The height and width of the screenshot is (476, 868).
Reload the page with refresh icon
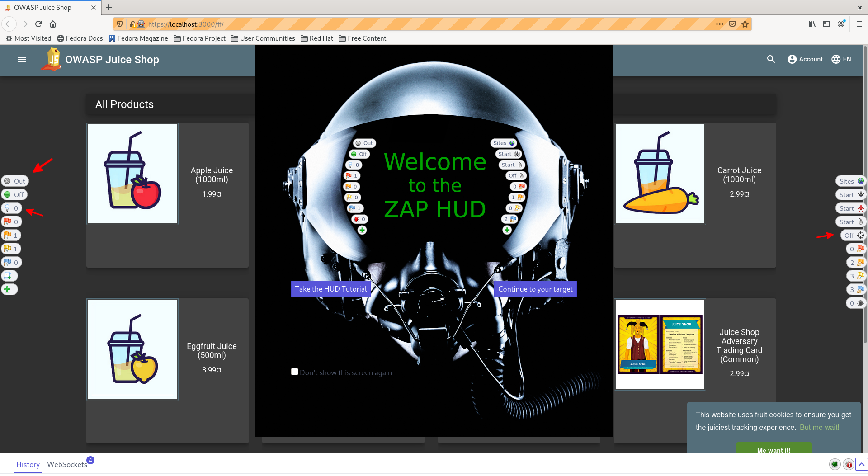point(39,24)
